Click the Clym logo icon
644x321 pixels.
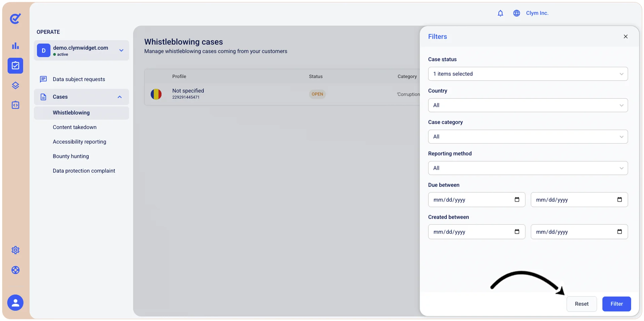point(15,18)
